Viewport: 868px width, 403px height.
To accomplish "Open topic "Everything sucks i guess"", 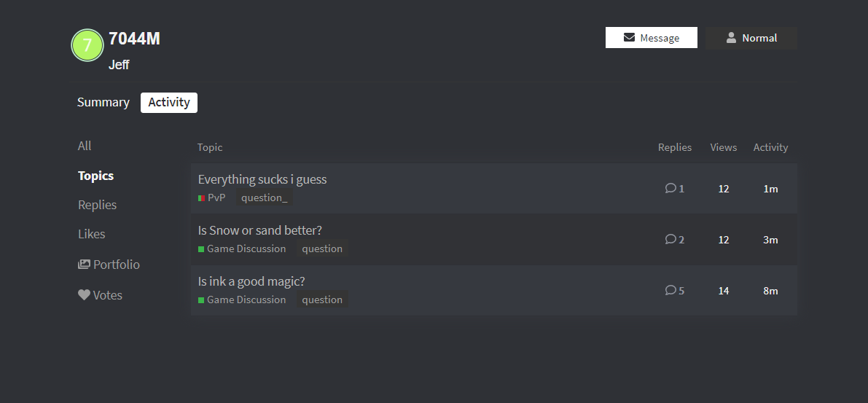I will click(262, 179).
